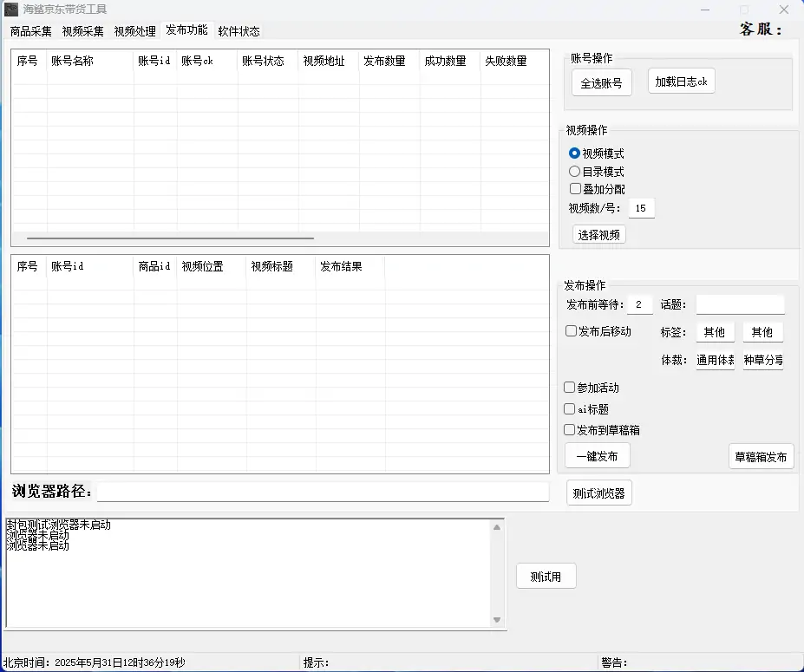Click the 商品id column header

click(155, 266)
